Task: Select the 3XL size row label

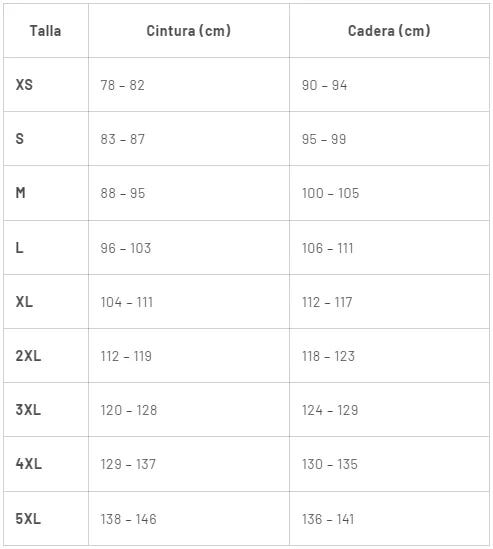Action: pos(28,410)
